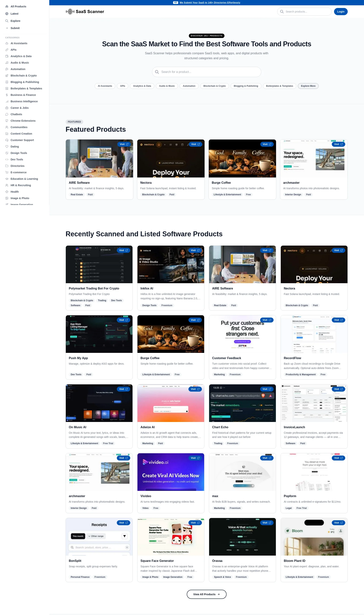Visit AIRE Software from Featured Products
Screen dimensions: 364x615
click(x=124, y=144)
